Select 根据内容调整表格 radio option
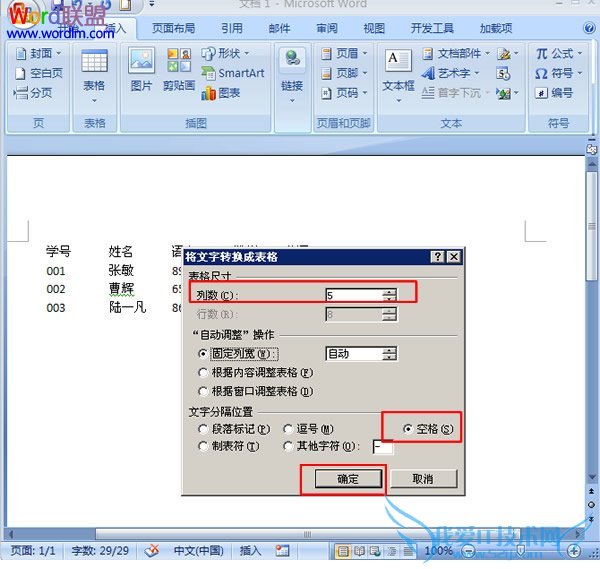 click(x=255, y=372)
